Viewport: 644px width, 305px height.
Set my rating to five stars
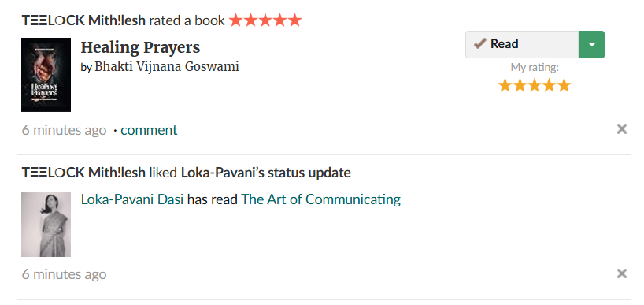click(x=564, y=85)
